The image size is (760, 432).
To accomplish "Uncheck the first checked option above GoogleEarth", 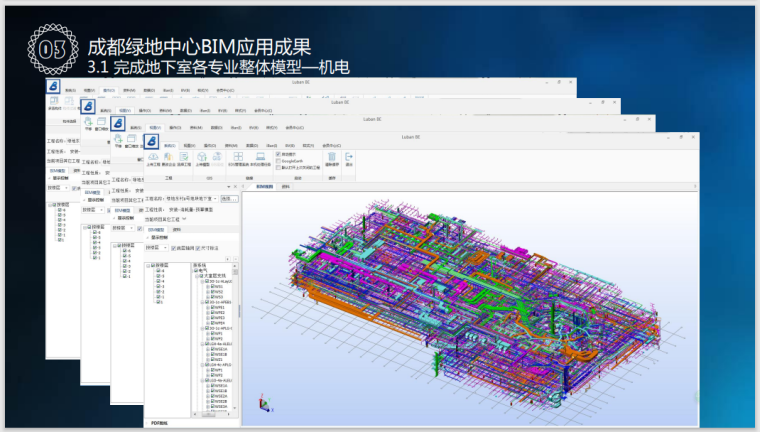I will (x=277, y=154).
